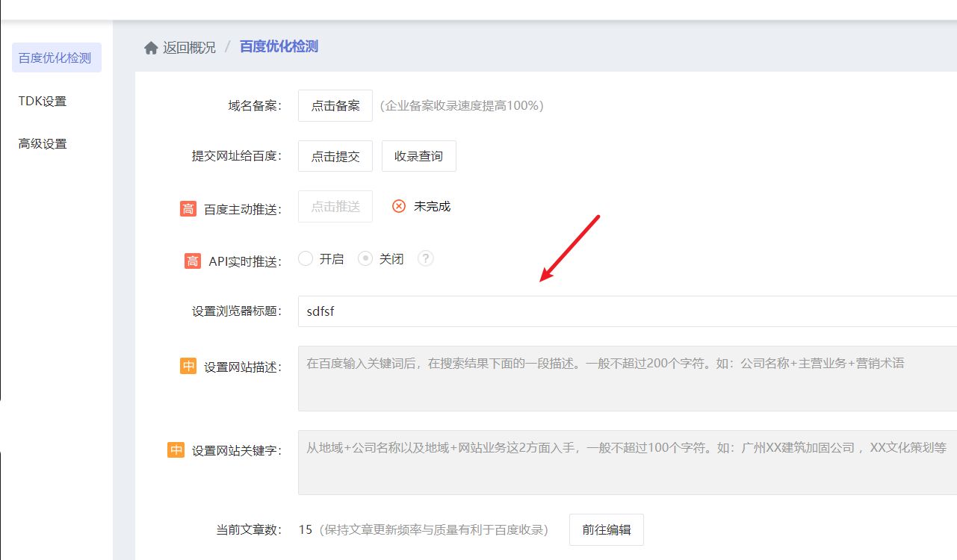Click the 设置网站描述 description text area
The width and height of the screenshot is (957, 560).
pyautogui.click(x=523, y=379)
